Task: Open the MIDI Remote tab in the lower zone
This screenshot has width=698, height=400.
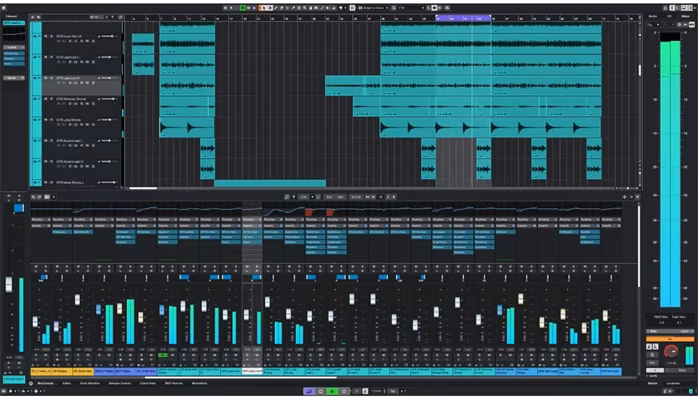Action: coord(174,383)
